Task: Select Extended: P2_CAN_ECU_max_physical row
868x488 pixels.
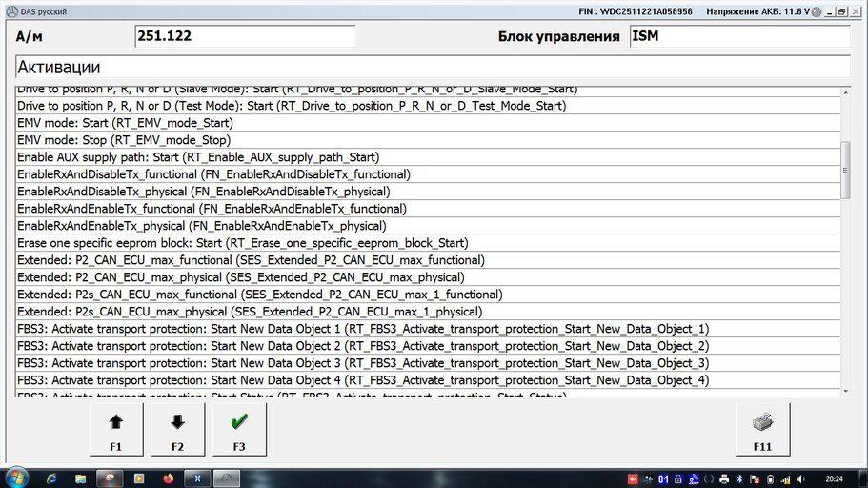Action: pyautogui.click(x=428, y=277)
